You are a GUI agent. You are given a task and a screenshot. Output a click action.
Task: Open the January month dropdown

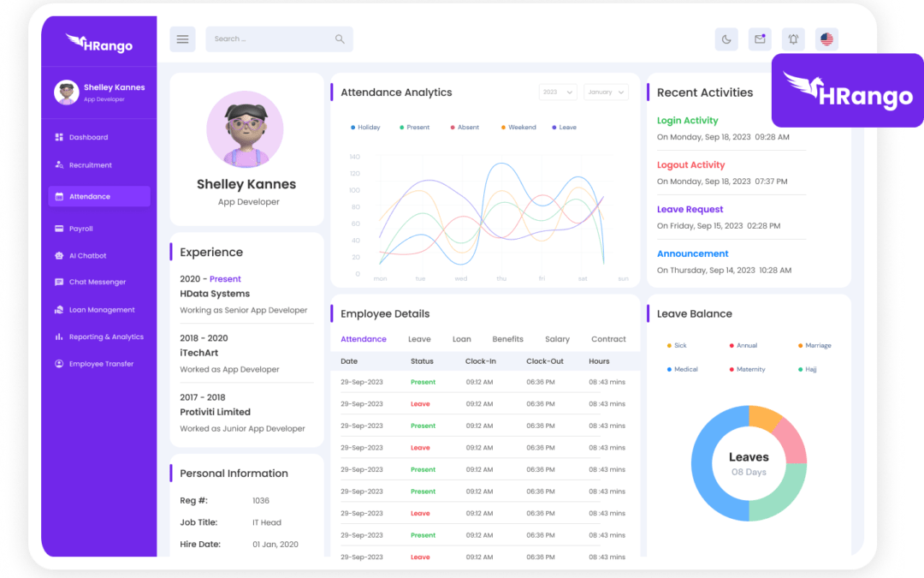click(607, 92)
